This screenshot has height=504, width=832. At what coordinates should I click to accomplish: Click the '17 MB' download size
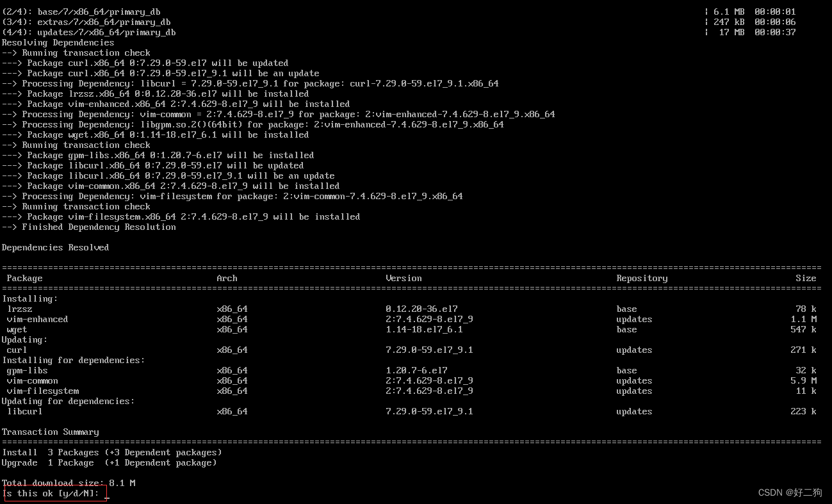[x=731, y=33]
